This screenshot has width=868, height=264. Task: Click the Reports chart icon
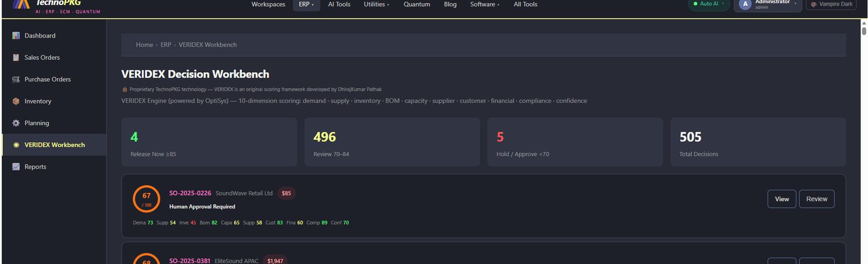coord(16,167)
